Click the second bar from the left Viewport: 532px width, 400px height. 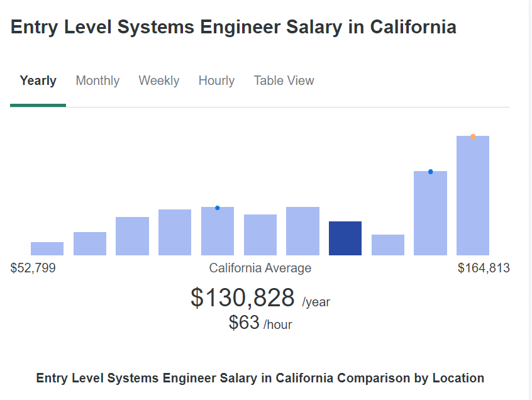[x=90, y=243]
